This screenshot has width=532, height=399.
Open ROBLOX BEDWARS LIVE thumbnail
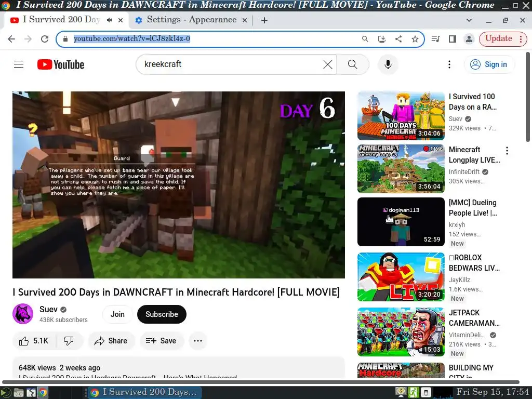(401, 277)
